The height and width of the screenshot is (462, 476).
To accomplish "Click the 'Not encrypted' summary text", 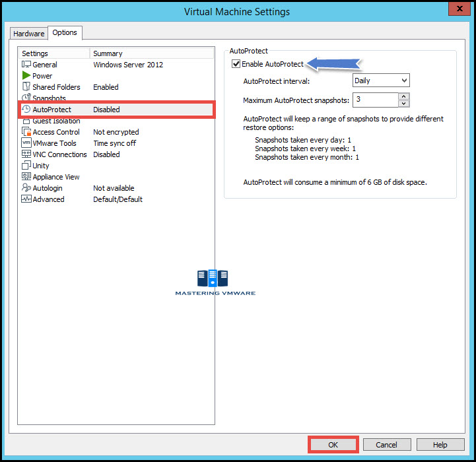I will (116, 132).
